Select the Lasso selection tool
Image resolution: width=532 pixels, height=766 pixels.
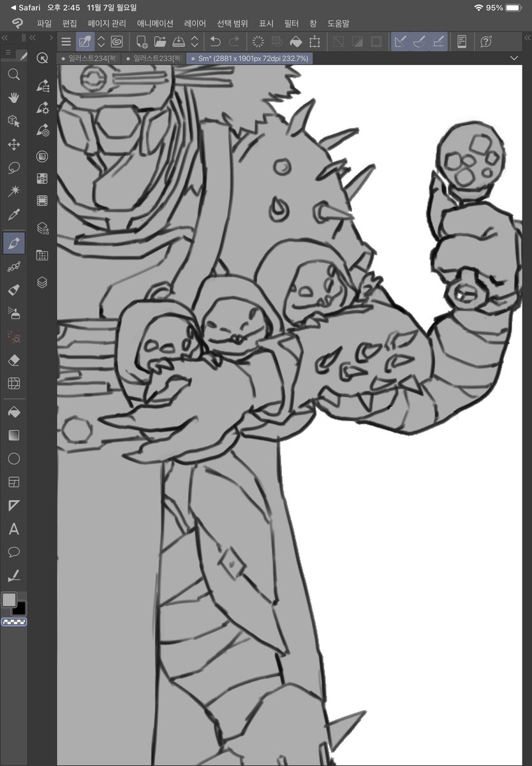pyautogui.click(x=13, y=169)
